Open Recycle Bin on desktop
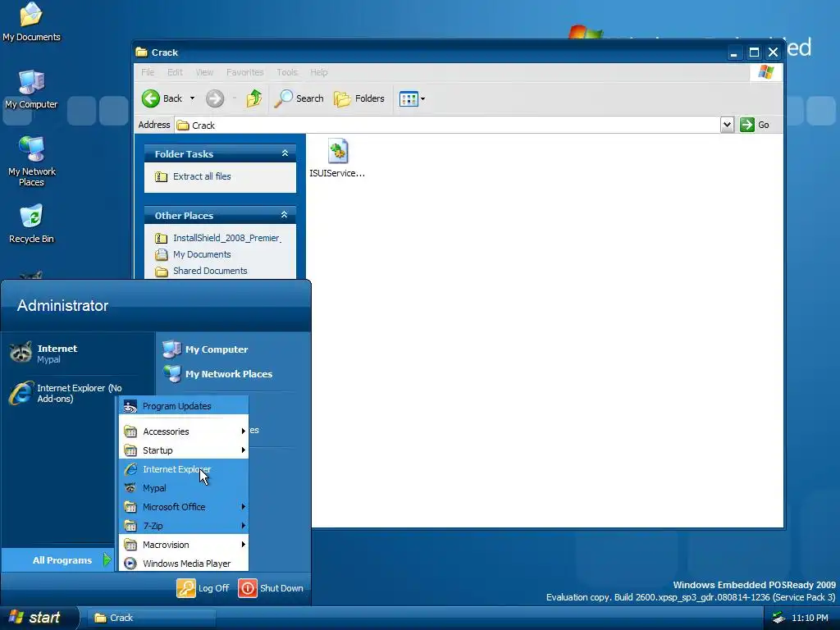 click(32, 224)
